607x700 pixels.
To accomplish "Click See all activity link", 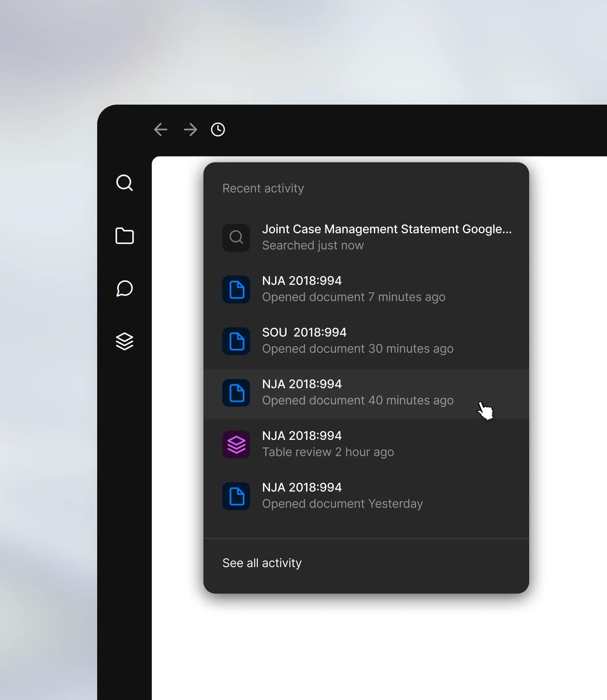I will 262,563.
